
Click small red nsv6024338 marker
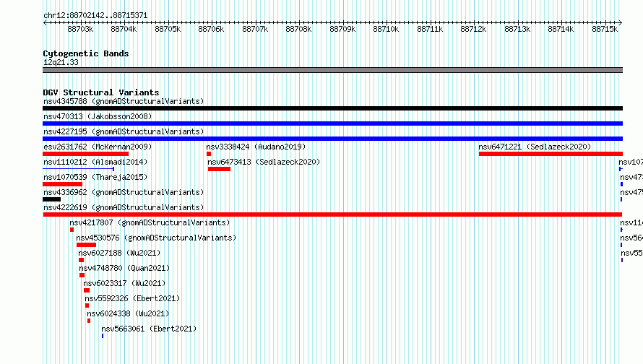(x=89, y=321)
